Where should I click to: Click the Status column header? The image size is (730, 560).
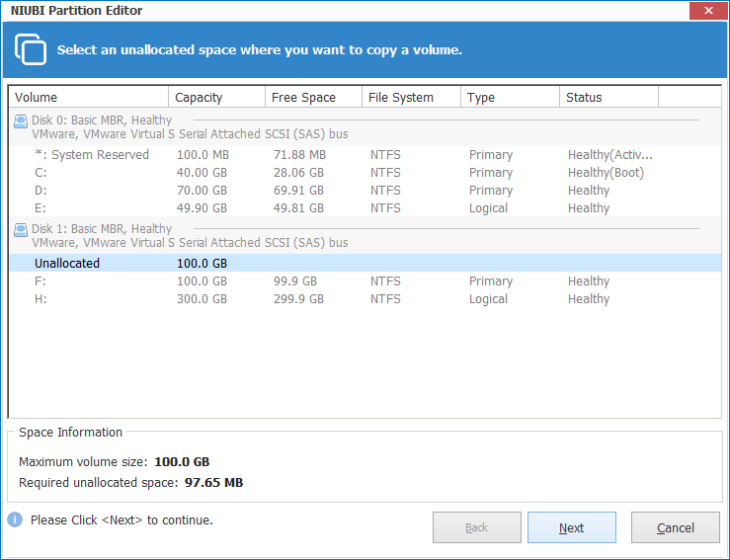608,97
